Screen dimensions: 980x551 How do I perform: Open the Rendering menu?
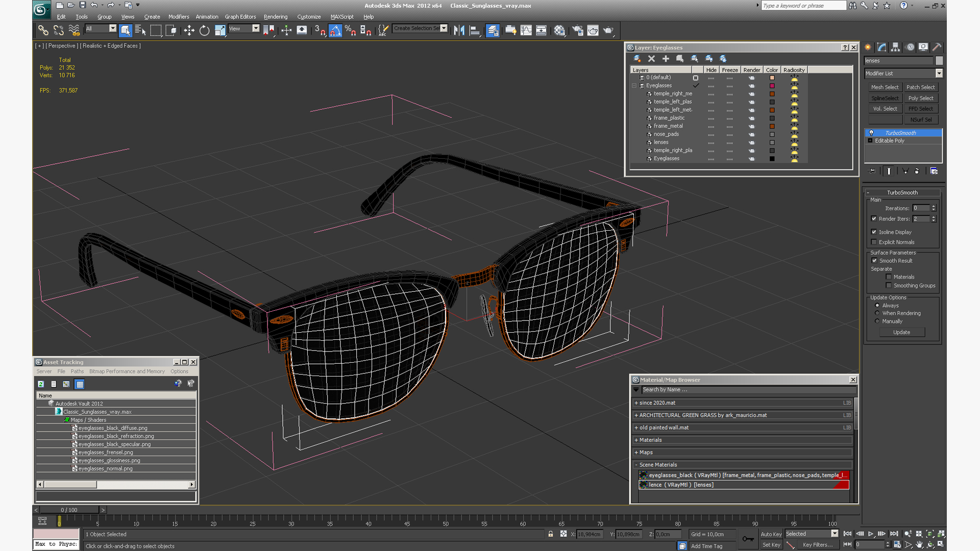click(275, 17)
